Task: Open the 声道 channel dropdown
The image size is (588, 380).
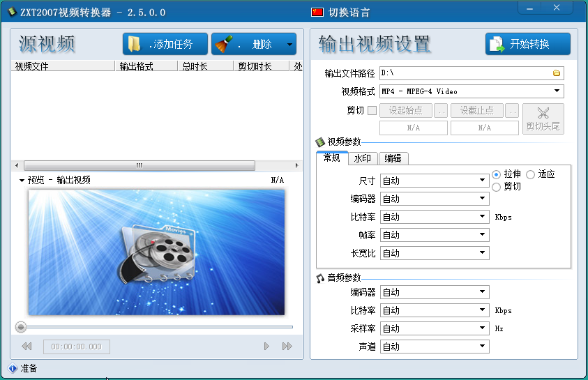Action: pyautogui.click(x=435, y=347)
